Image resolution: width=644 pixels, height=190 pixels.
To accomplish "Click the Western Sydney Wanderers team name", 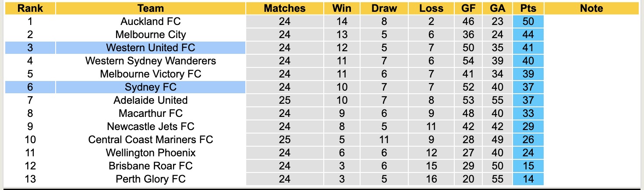I will pos(150,61).
